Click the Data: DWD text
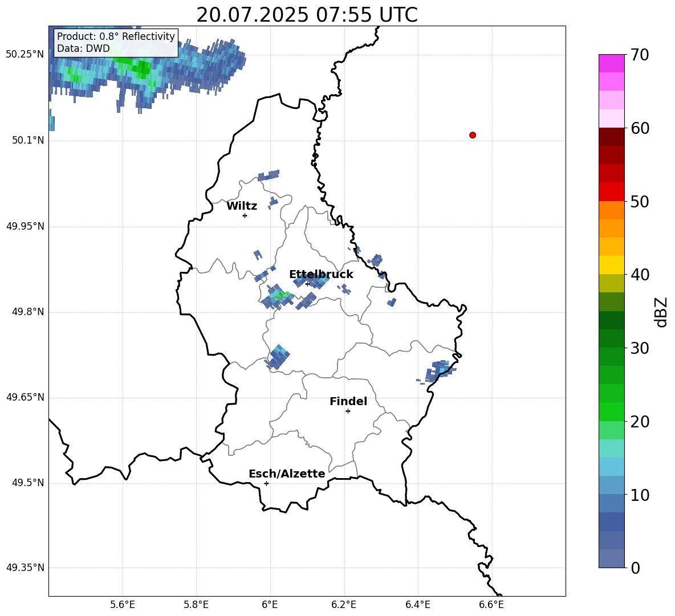This screenshot has width=675, height=616. [83, 48]
